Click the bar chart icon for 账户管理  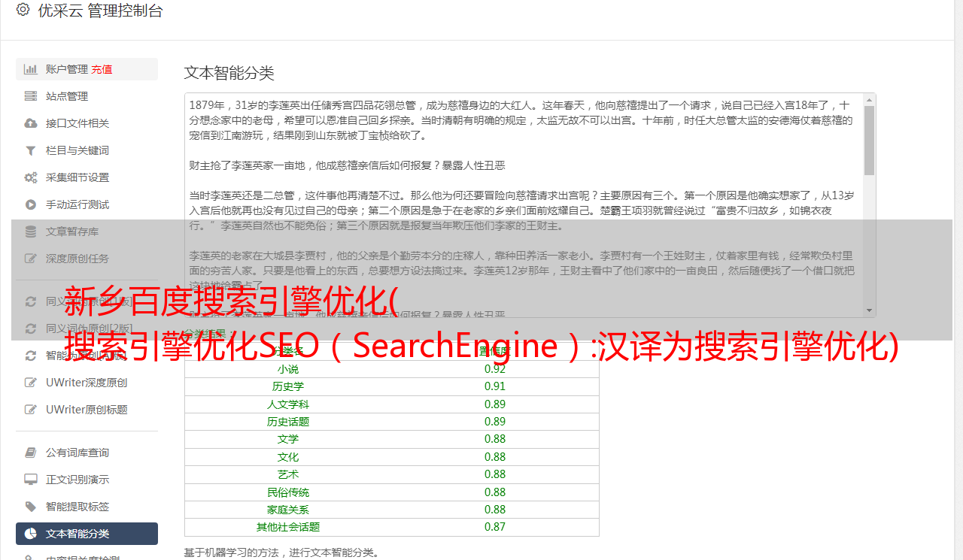31,69
